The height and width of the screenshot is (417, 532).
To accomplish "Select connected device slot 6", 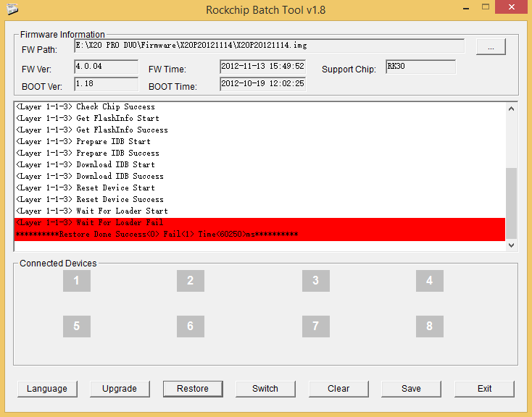I will 191,326.
